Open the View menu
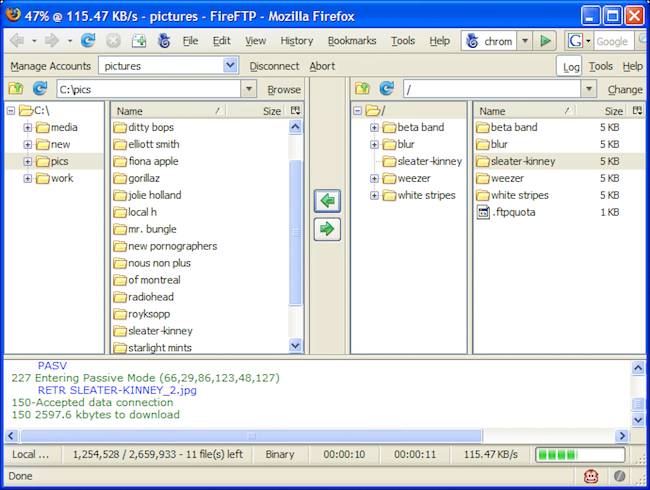 point(255,41)
